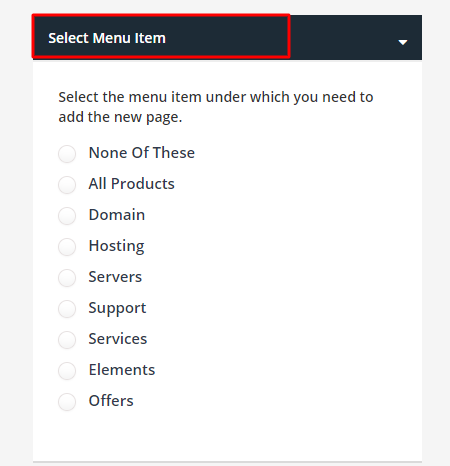Select the Offers radio circle
The height and width of the screenshot is (466, 450).
point(67,402)
